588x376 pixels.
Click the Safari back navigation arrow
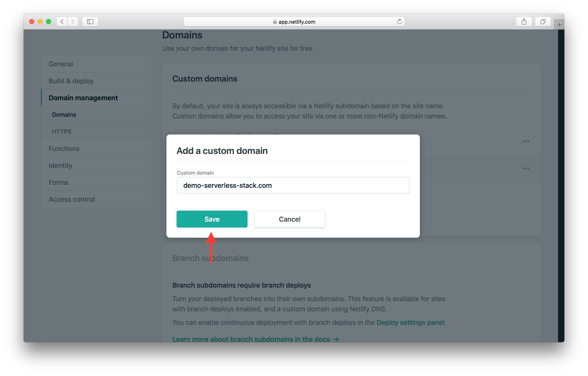tap(62, 22)
